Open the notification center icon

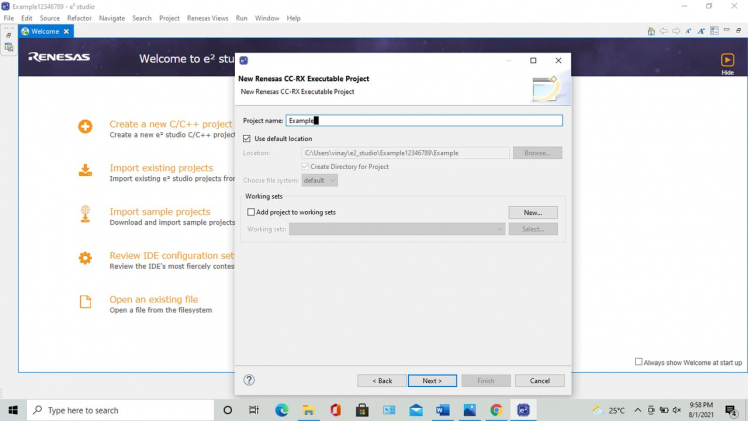tap(730, 410)
